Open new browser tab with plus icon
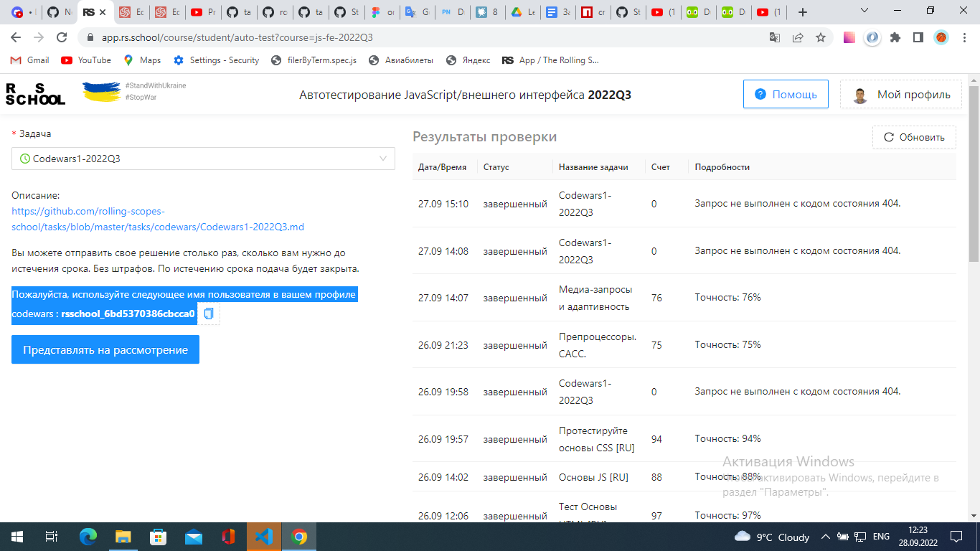980x551 pixels. [x=803, y=12]
